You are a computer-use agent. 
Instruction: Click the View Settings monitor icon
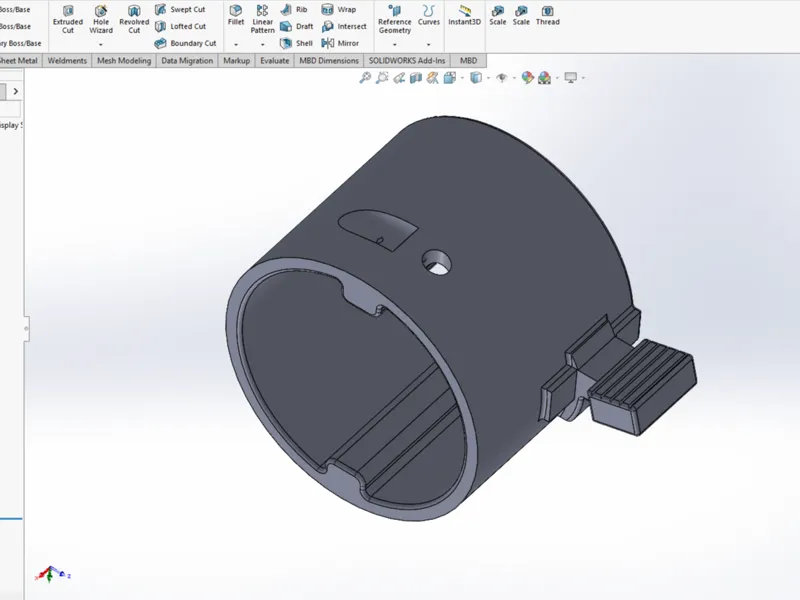coord(570,78)
